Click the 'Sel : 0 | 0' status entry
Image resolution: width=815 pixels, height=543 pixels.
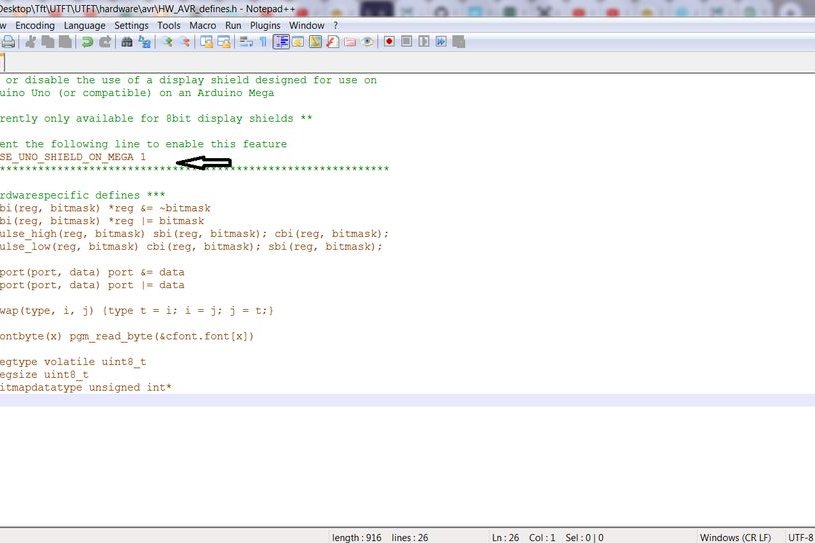(x=584, y=537)
